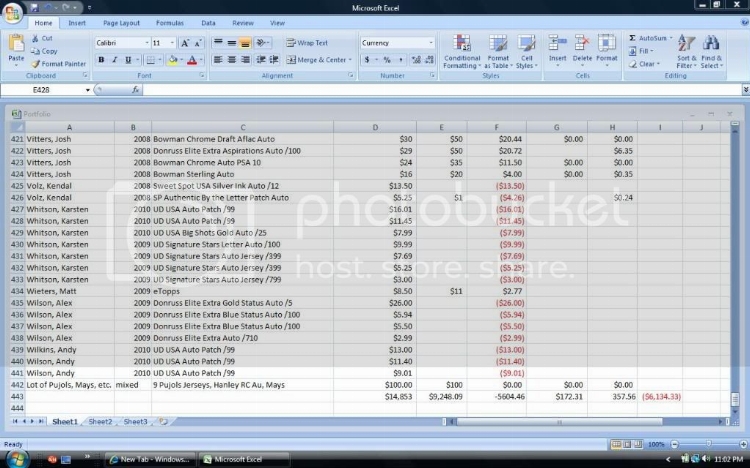750x468 pixels.
Task: Switch to the Formulas ribbon tab
Action: pos(169,23)
